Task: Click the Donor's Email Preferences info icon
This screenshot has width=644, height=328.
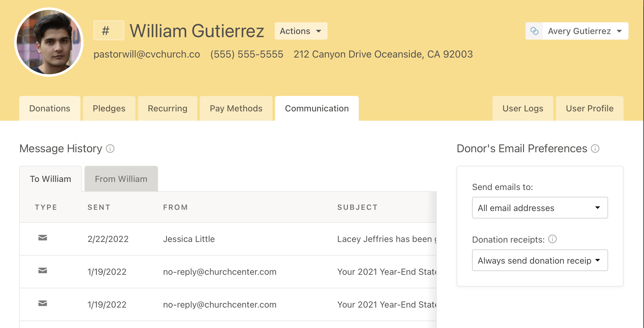Action: 595,149
